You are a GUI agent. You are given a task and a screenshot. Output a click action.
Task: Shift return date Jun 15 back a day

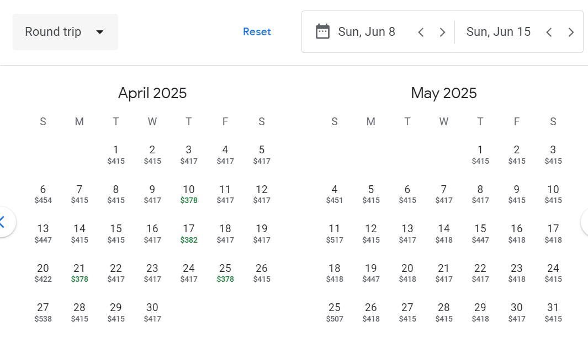(x=549, y=32)
